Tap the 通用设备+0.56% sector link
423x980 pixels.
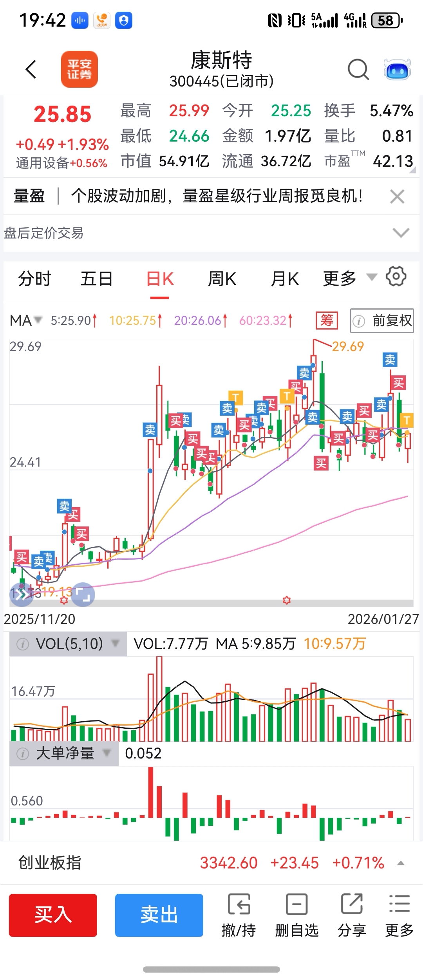click(x=61, y=163)
